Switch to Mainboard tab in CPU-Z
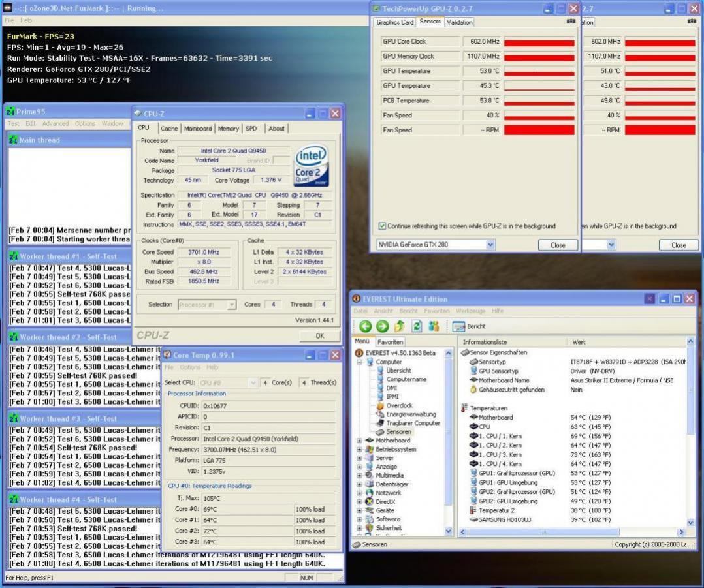 click(197, 129)
